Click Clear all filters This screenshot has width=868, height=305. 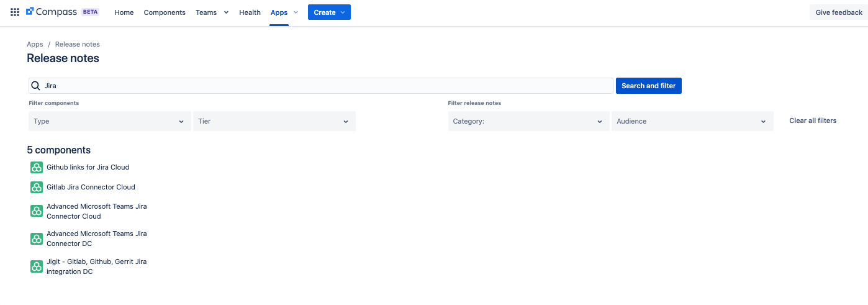[x=812, y=121]
